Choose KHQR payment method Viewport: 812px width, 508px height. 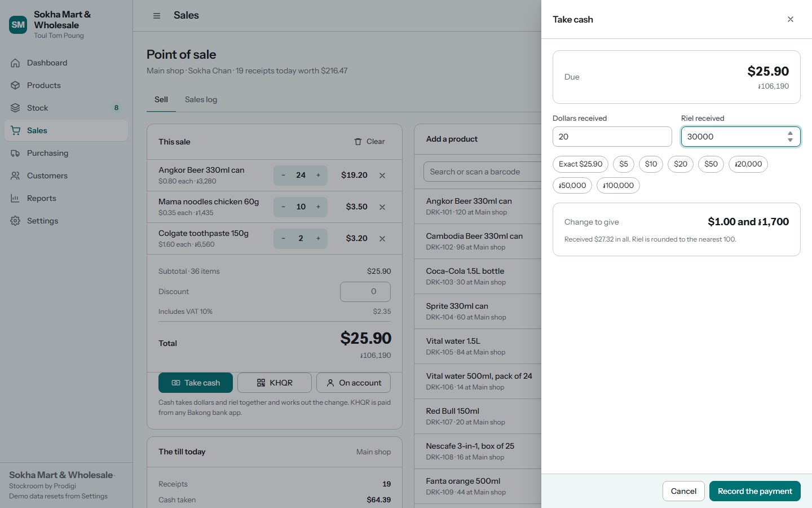pos(275,383)
